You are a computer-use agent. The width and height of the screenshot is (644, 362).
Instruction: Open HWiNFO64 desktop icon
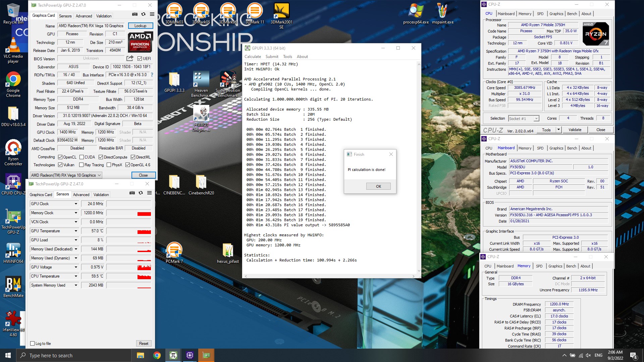coord(13,253)
